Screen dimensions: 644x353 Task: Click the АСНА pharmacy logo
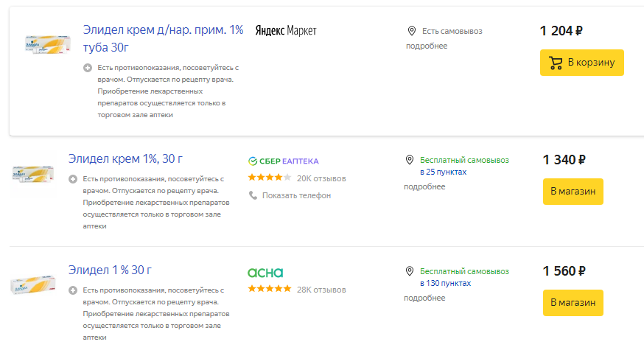265,273
